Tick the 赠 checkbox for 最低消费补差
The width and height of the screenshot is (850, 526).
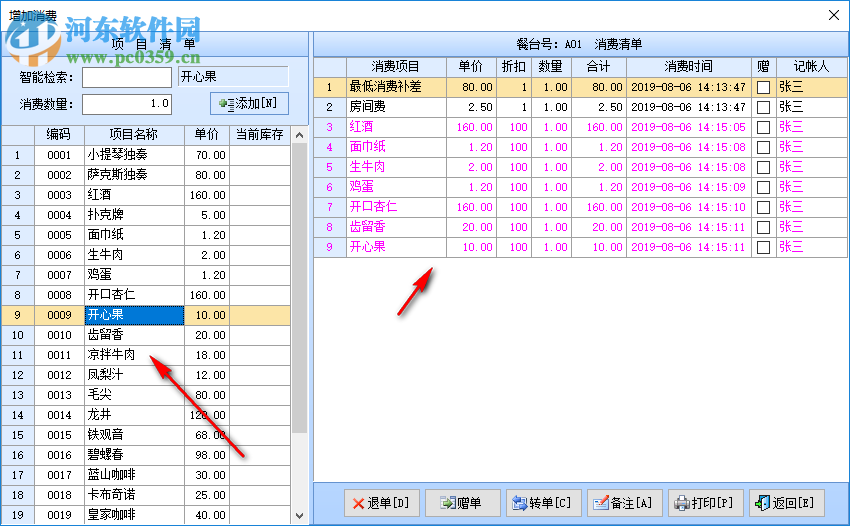click(x=763, y=87)
